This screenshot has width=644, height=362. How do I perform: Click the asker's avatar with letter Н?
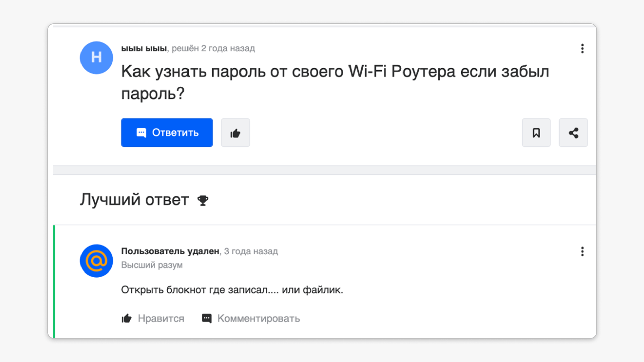coord(96,58)
